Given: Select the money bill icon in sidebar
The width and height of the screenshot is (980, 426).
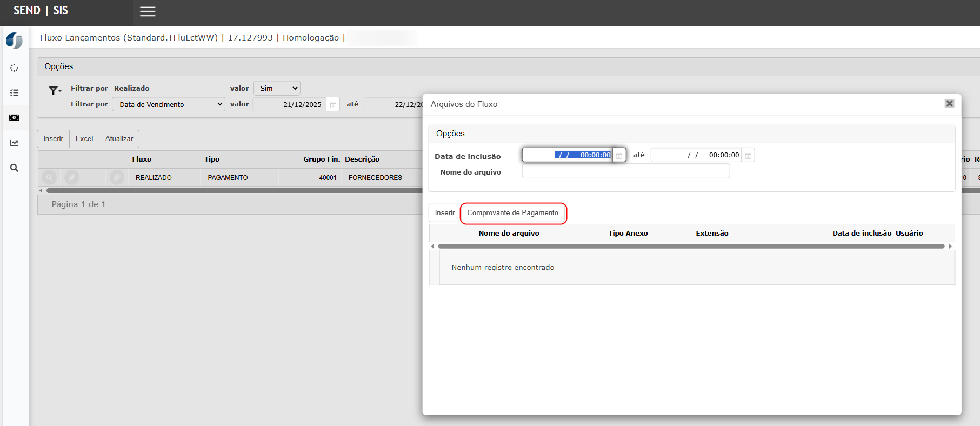Looking at the screenshot, I should point(15,117).
